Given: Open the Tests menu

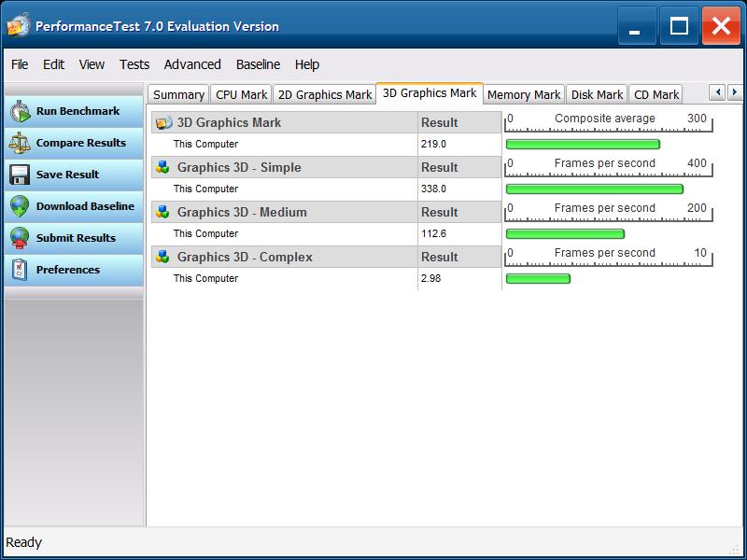Looking at the screenshot, I should (x=134, y=64).
